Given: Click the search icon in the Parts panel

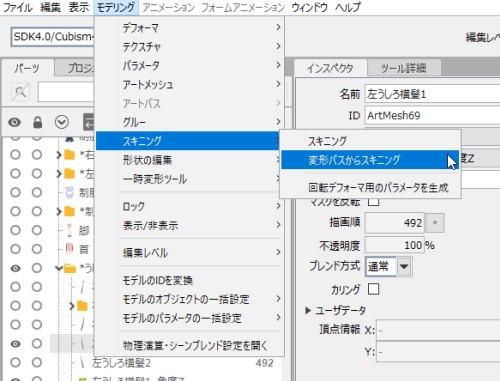Looking at the screenshot, I should [20, 92].
